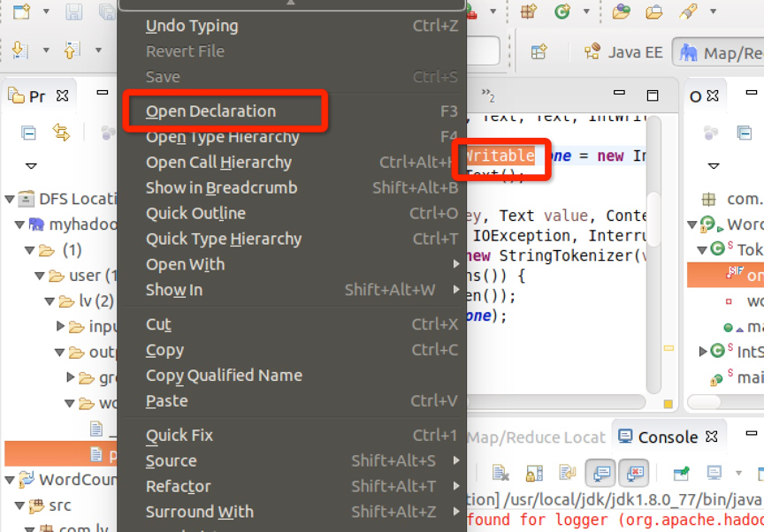Collapse the DFS Locations tree node
The image size is (764, 532).
(x=10, y=199)
